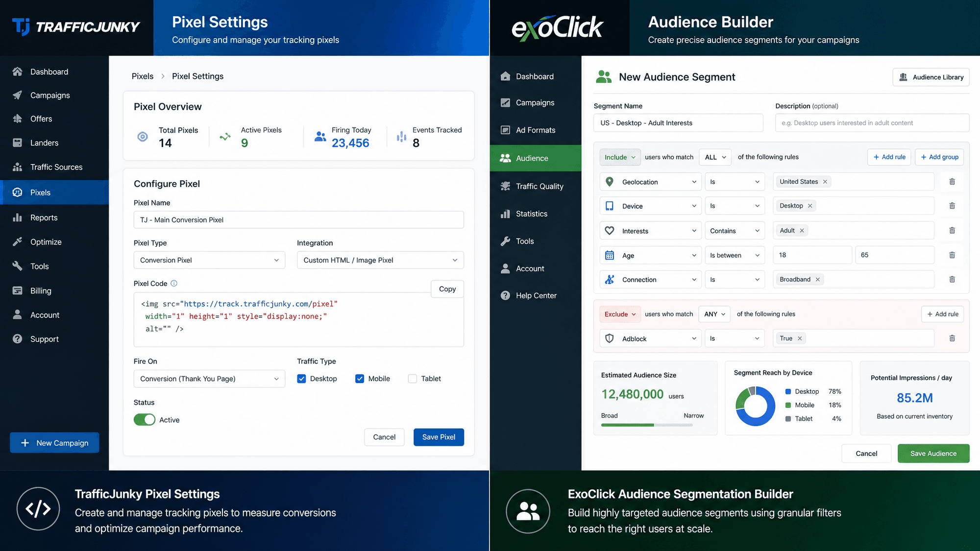Click the Broad to Narrow audience bar

tap(647, 425)
